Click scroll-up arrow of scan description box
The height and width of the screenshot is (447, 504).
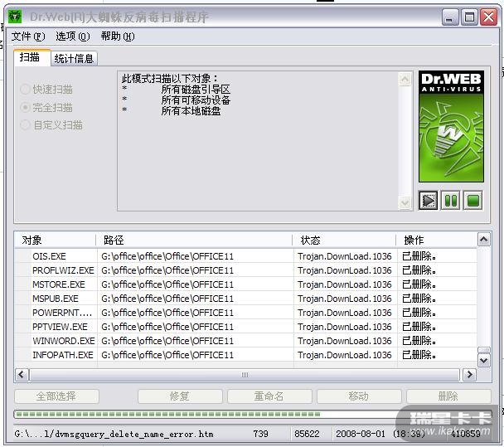click(405, 79)
